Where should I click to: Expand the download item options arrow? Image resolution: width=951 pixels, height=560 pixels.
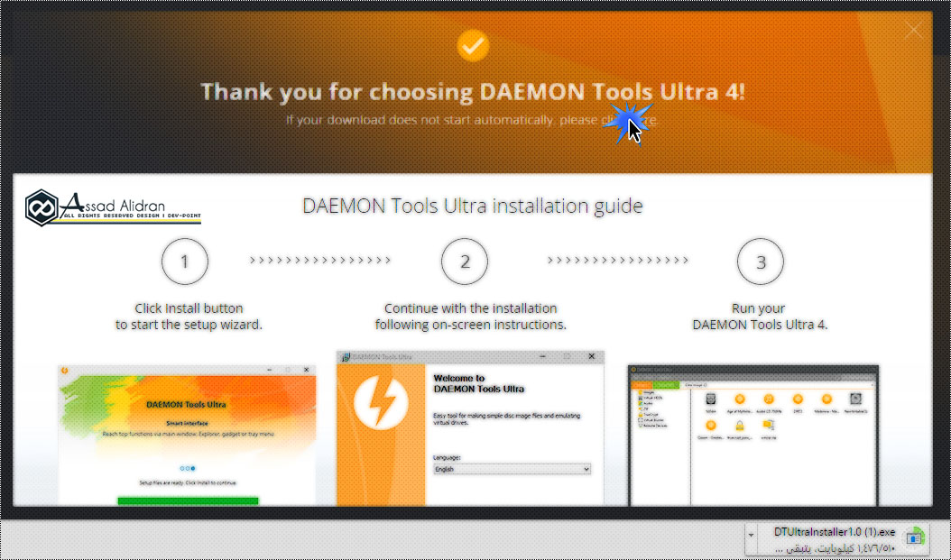[752, 535]
